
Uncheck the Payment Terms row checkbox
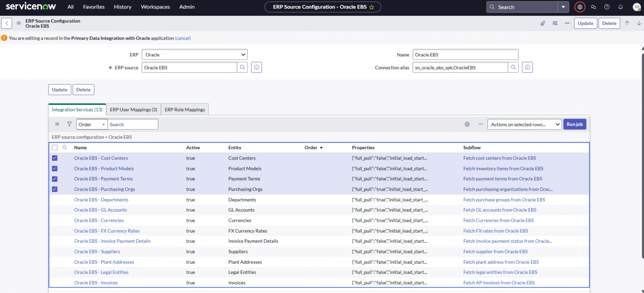click(x=55, y=179)
